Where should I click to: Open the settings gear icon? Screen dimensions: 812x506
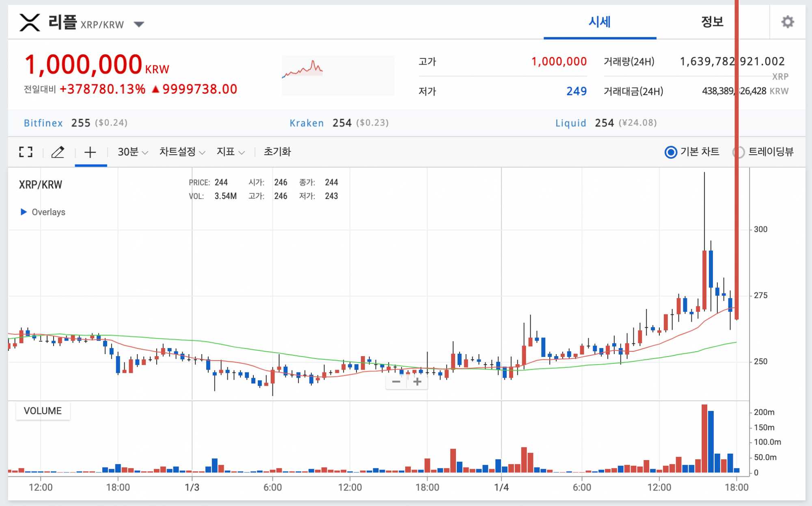click(x=788, y=22)
